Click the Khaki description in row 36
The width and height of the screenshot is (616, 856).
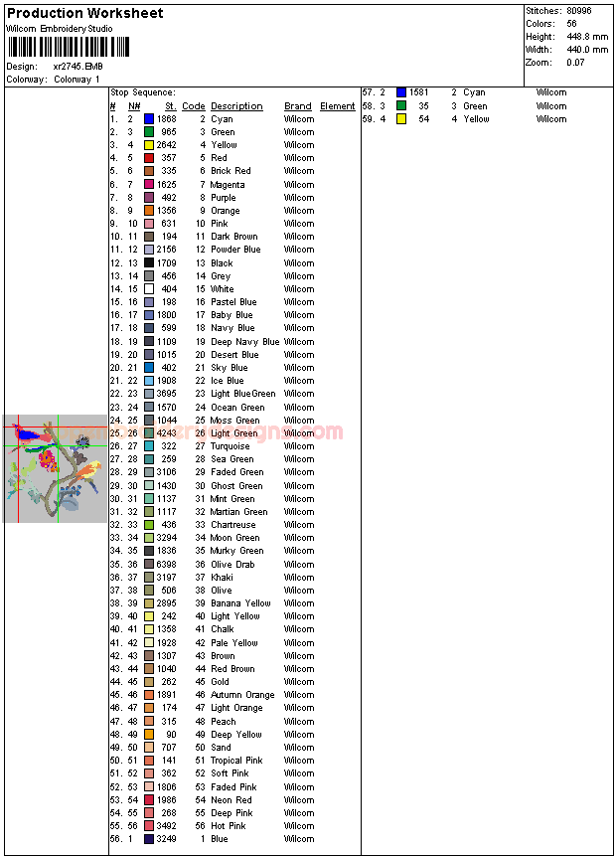pyautogui.click(x=223, y=578)
